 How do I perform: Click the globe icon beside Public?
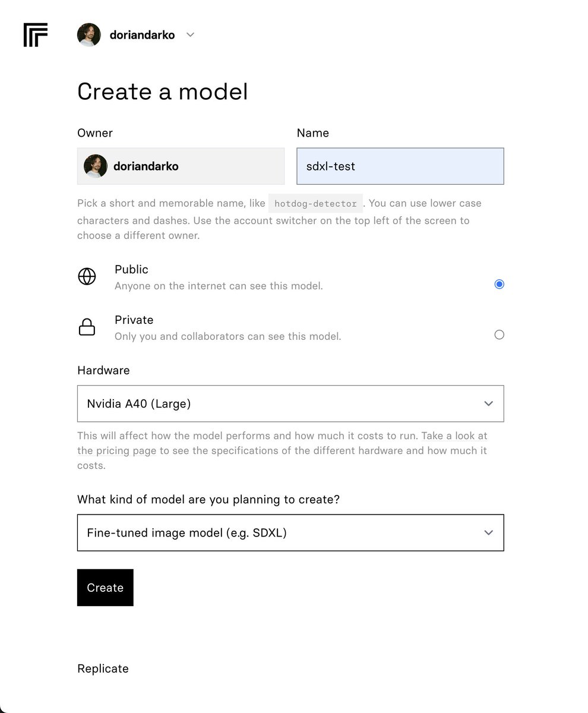click(x=87, y=277)
